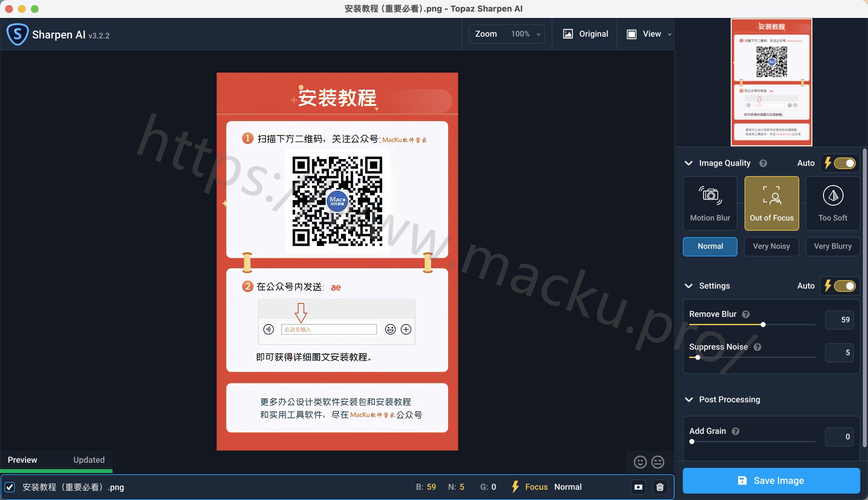Collapse the Post Processing section

pos(688,399)
